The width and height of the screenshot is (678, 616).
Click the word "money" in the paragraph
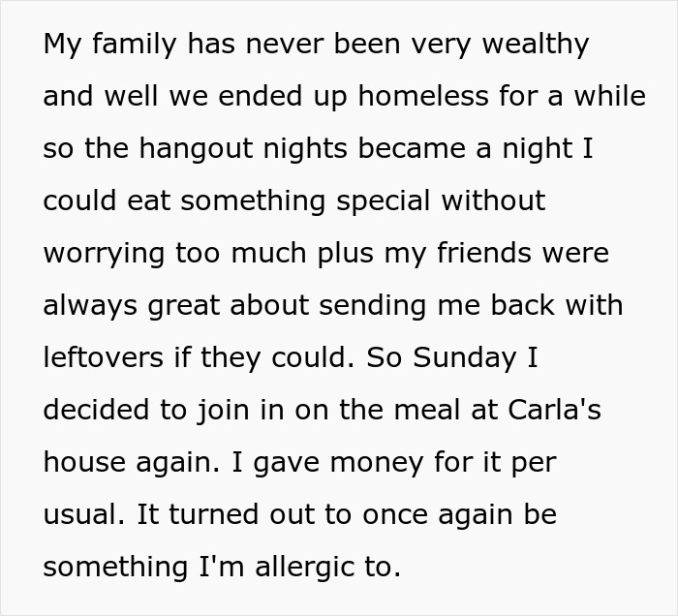tap(377, 463)
